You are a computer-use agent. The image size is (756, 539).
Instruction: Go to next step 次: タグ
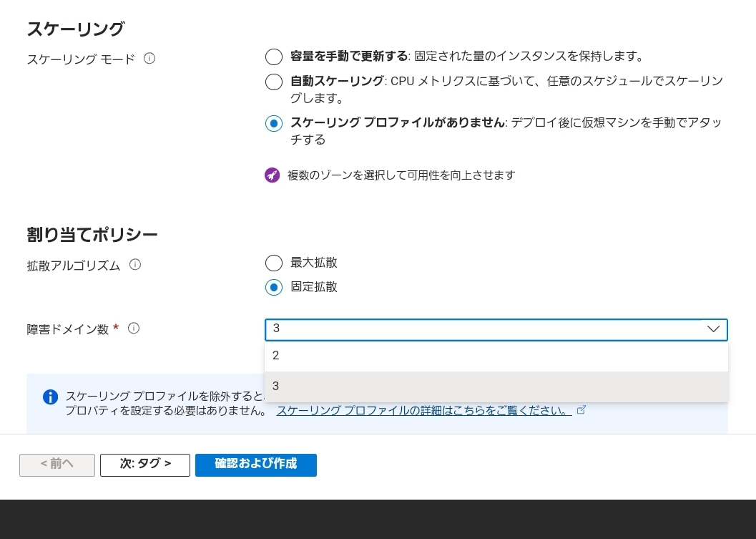pos(145,465)
